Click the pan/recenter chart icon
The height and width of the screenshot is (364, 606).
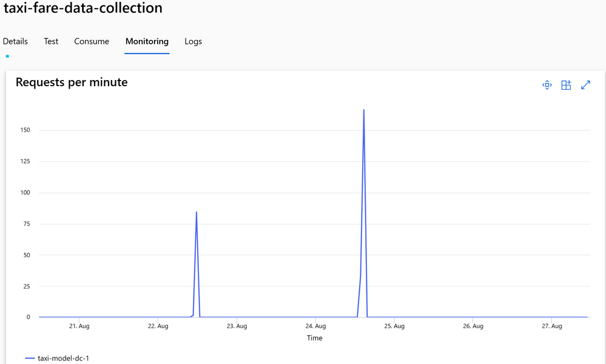coord(547,86)
